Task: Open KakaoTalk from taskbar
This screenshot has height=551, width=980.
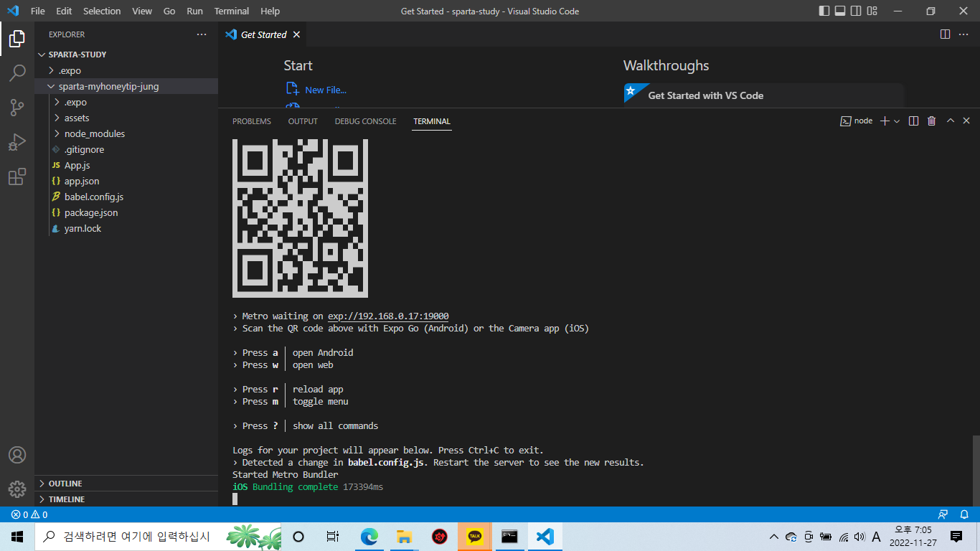Action: coord(475,537)
